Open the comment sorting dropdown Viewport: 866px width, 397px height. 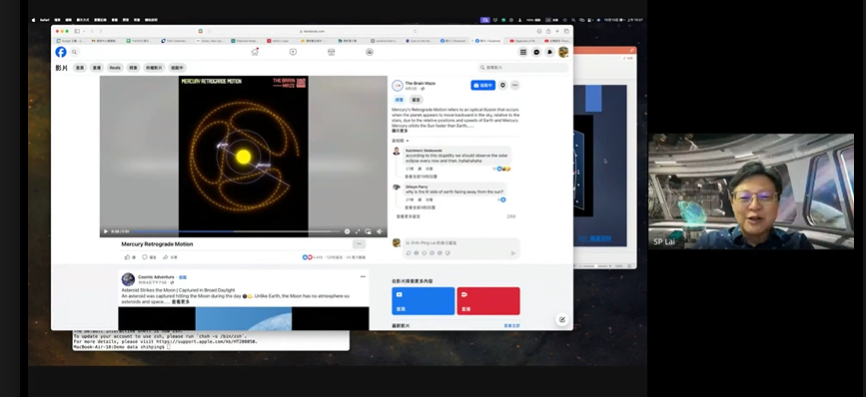click(400, 141)
